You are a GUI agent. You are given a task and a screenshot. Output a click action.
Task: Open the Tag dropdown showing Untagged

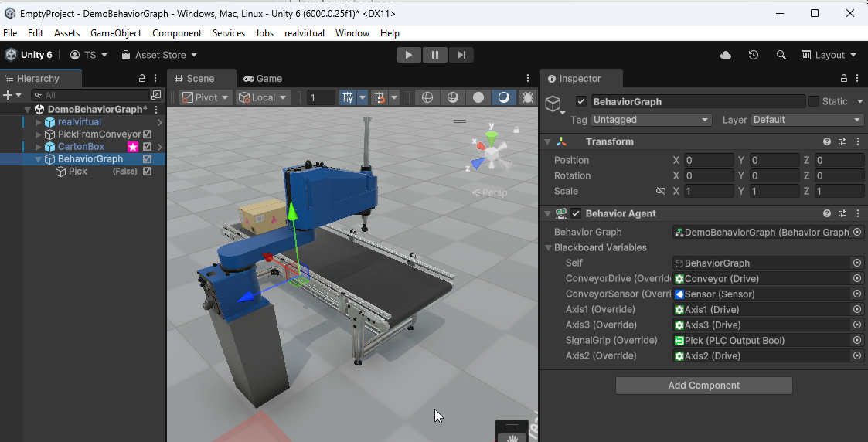[651, 120]
